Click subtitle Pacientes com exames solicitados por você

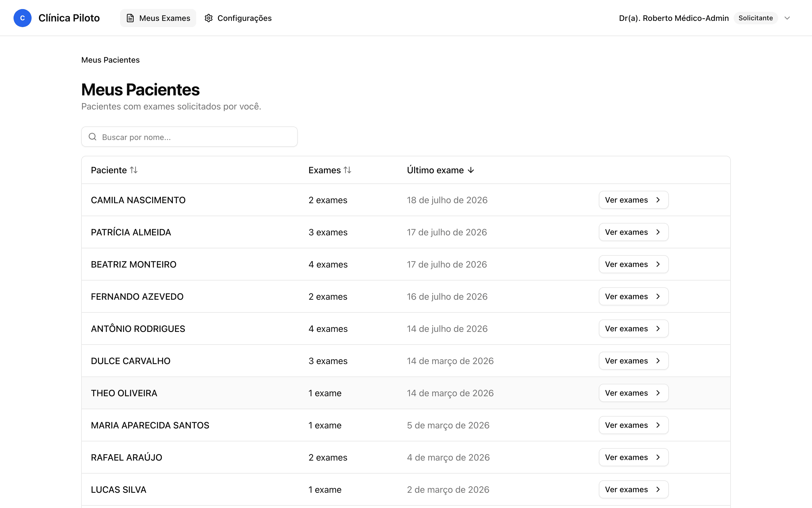tap(171, 106)
